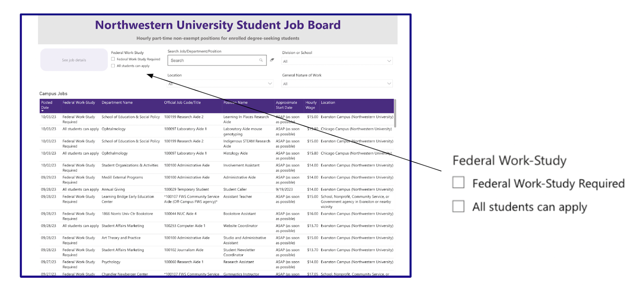Open the General Nature of Work dropdown
The width and height of the screenshot is (644, 289).
tap(337, 84)
